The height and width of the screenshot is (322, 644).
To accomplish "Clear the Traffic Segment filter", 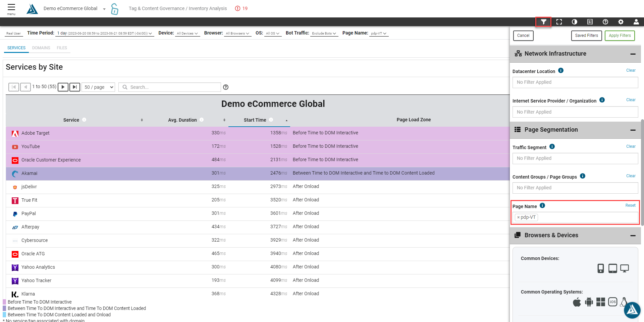I will [x=631, y=146].
